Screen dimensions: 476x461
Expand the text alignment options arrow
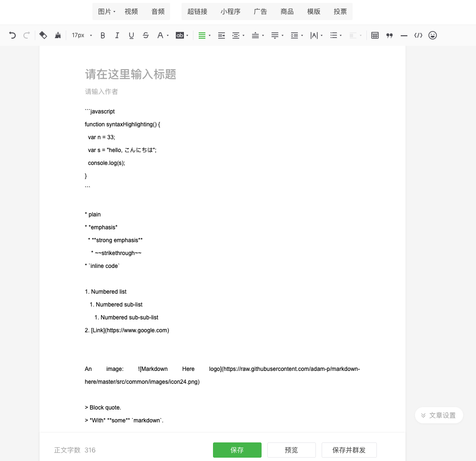coord(210,36)
